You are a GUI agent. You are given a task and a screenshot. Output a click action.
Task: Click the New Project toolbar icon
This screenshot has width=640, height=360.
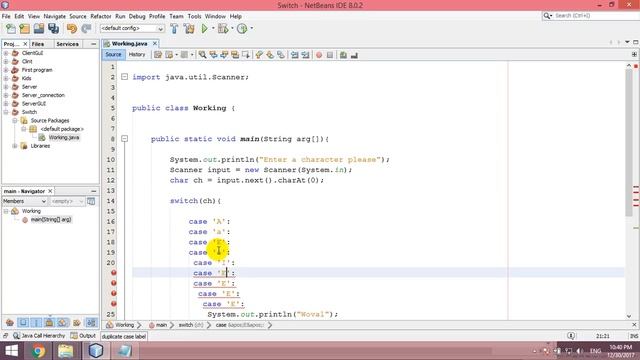click(x=24, y=29)
